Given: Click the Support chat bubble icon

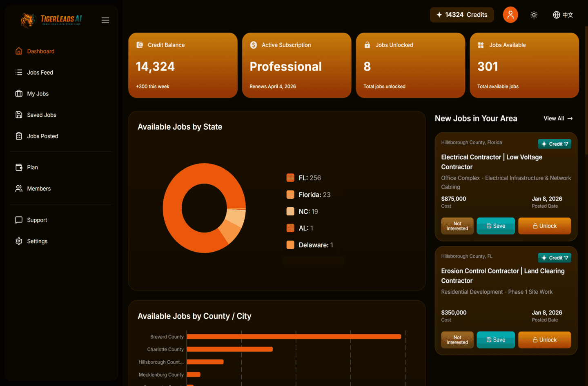Looking at the screenshot, I should (x=19, y=220).
